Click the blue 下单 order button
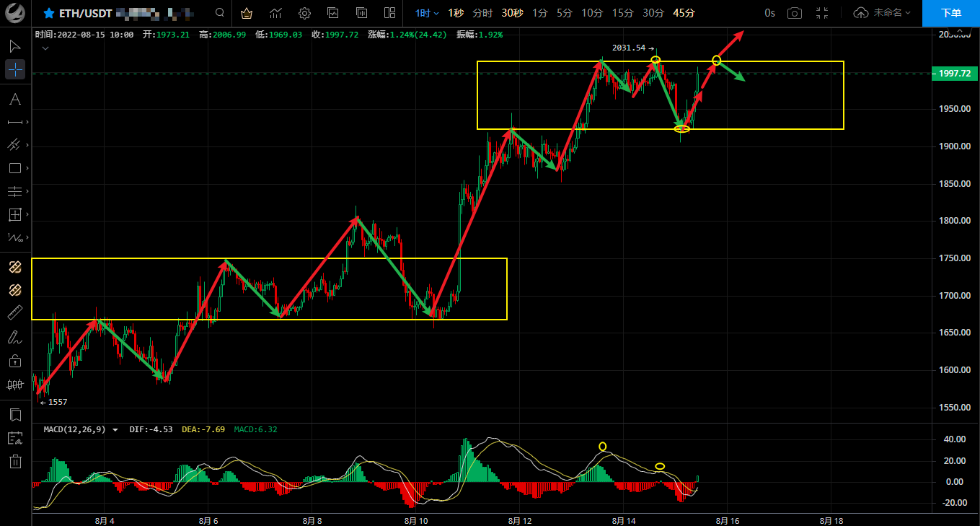The image size is (980, 526). coord(950,13)
